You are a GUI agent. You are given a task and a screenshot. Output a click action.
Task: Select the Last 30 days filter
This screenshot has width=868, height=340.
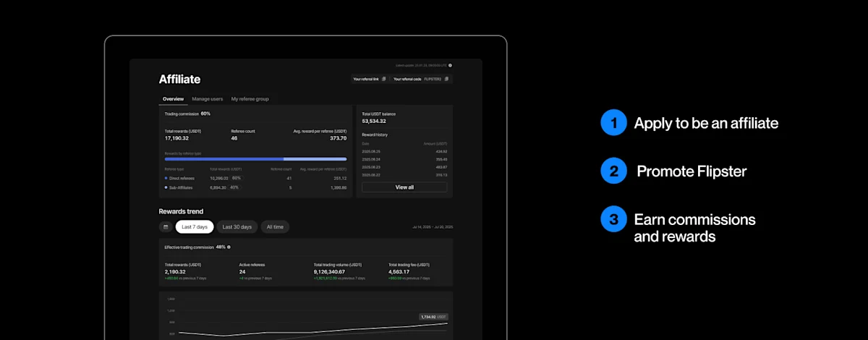[x=237, y=227]
